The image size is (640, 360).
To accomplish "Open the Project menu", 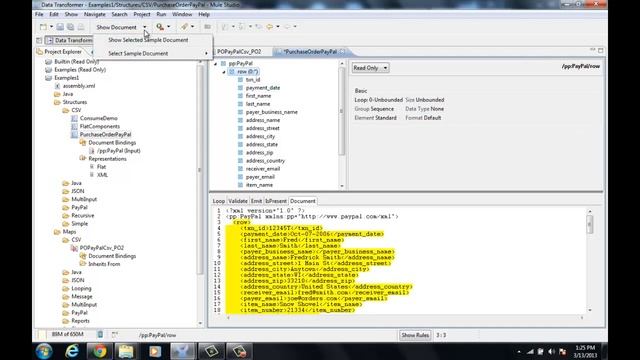I will [142, 14].
